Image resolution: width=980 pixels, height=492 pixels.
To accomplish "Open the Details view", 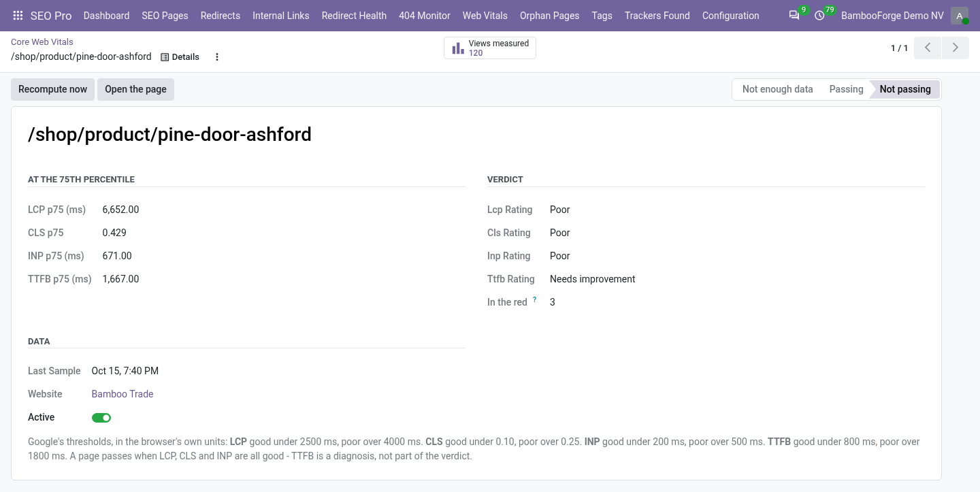I will [x=180, y=57].
